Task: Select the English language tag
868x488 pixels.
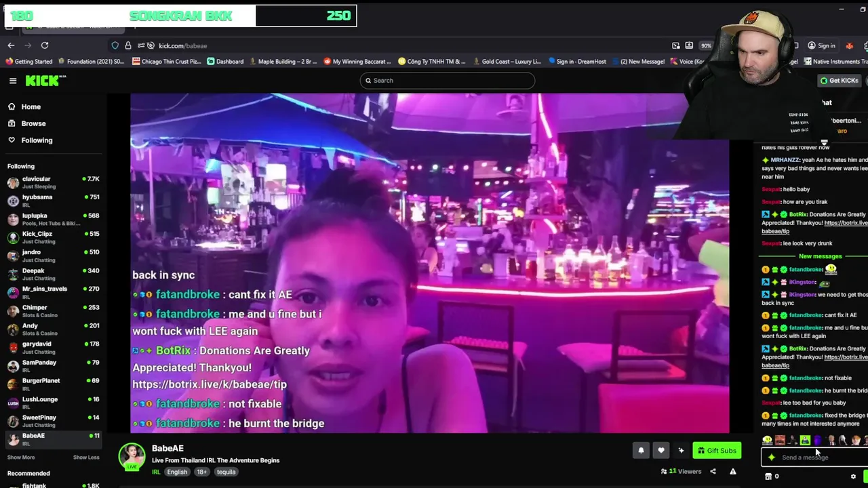Action: tap(177, 472)
